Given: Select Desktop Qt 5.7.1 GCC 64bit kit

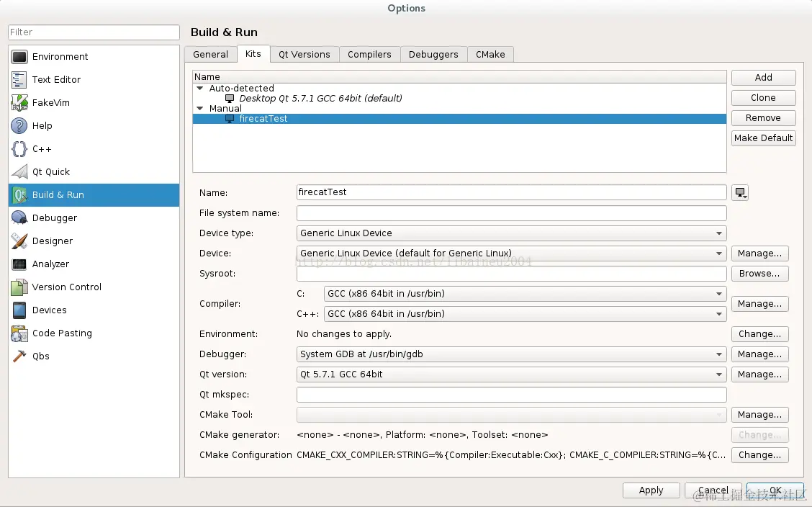Looking at the screenshot, I should (x=320, y=99).
